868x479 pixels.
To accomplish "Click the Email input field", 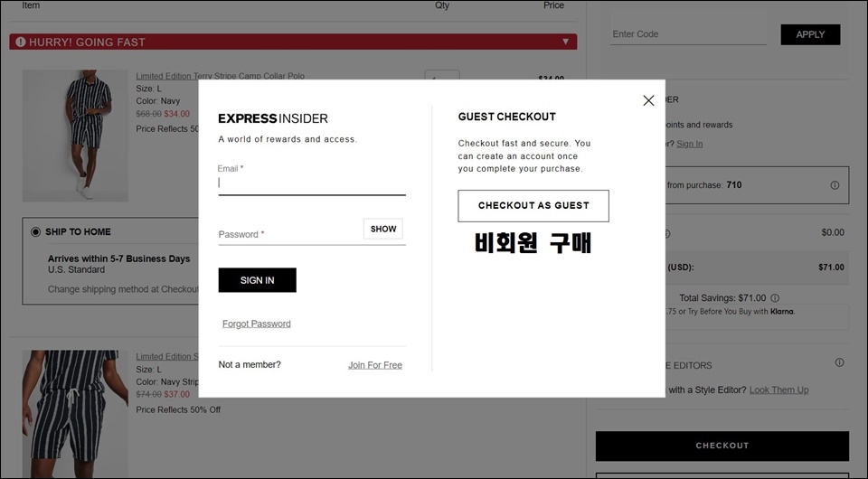I will [x=312, y=183].
